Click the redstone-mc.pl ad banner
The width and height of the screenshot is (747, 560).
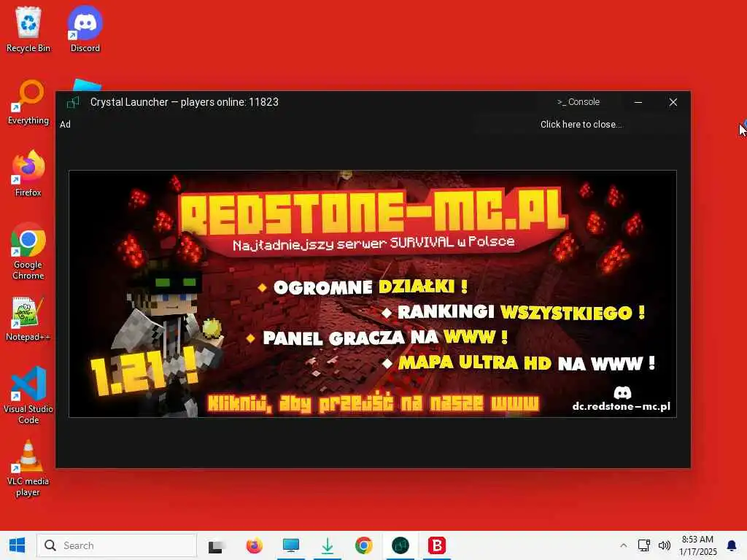[x=373, y=294]
